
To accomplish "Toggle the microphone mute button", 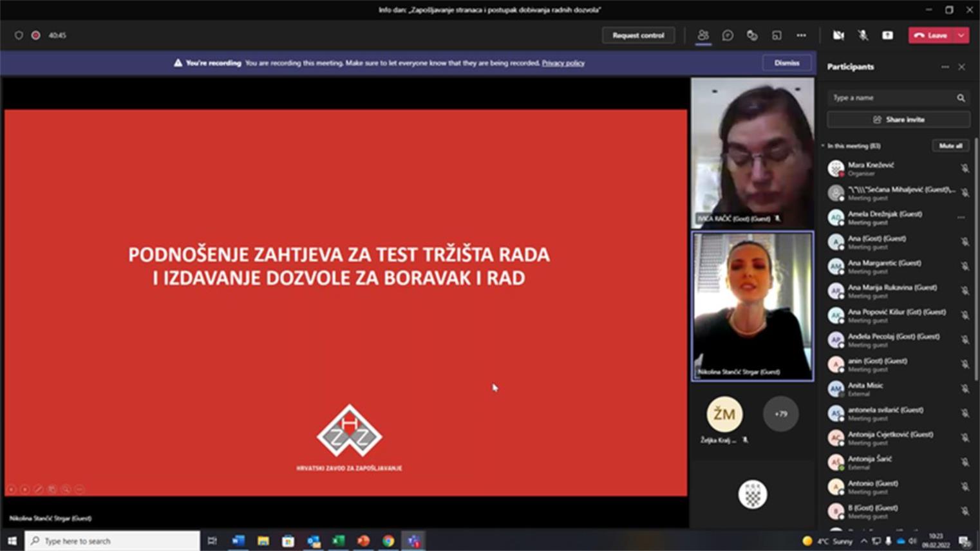I will (863, 35).
